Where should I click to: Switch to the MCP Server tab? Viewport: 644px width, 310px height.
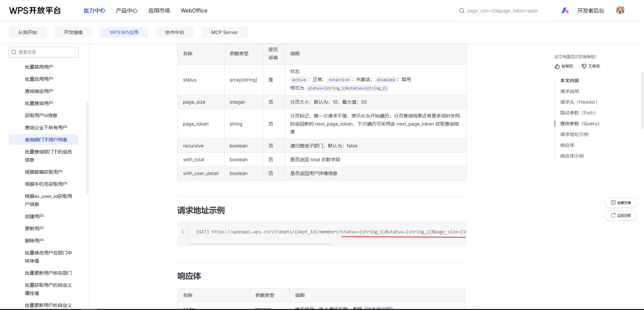pos(224,32)
